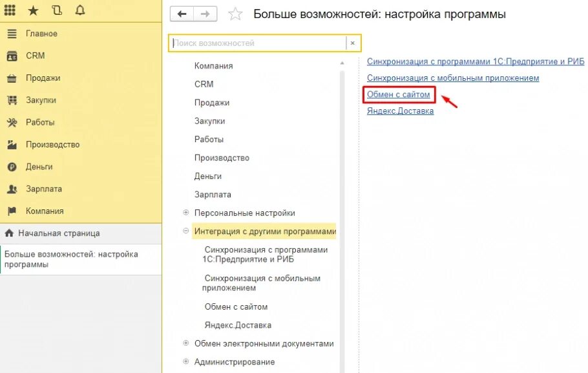Select Яндекс.Доставка in the tree
Screen dimensions: 588x373
pyautogui.click(x=238, y=325)
